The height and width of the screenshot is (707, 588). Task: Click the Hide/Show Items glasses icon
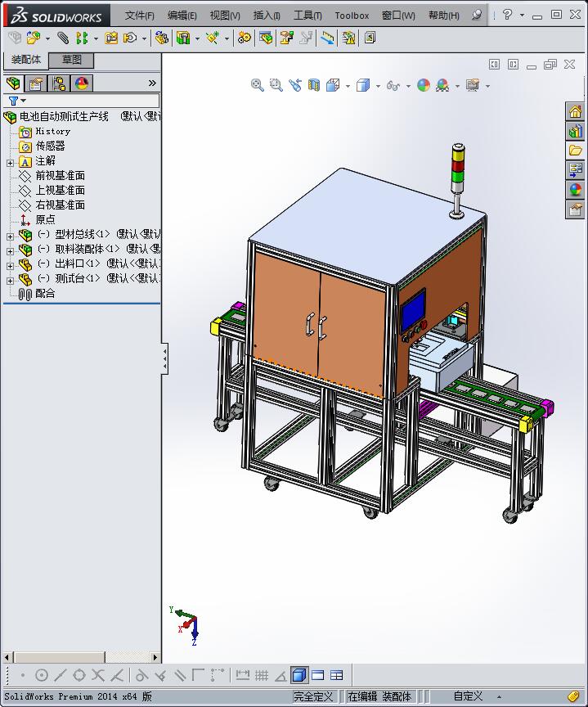click(393, 85)
